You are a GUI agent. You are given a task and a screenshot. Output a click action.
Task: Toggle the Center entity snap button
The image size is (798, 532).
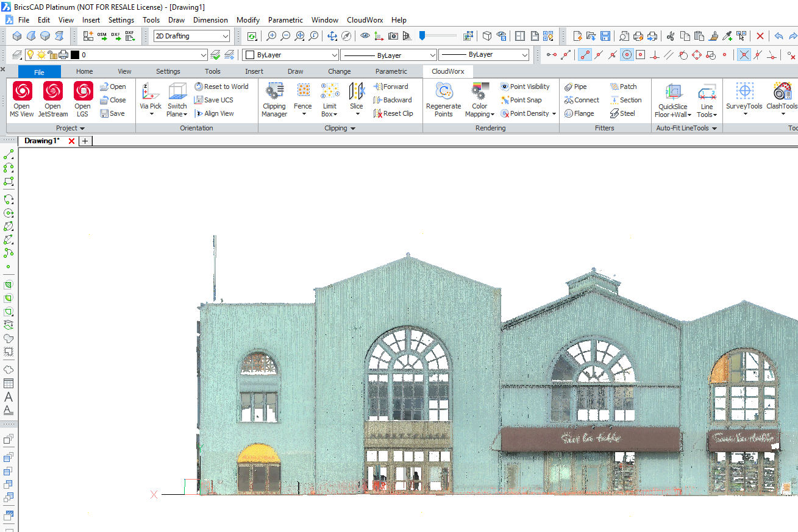click(x=627, y=55)
